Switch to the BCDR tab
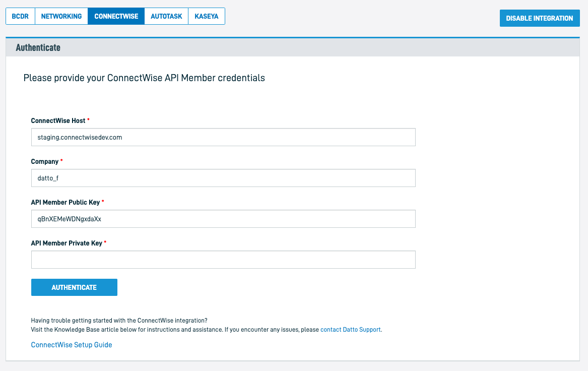Viewport: 588px width, 371px height. 20,16
